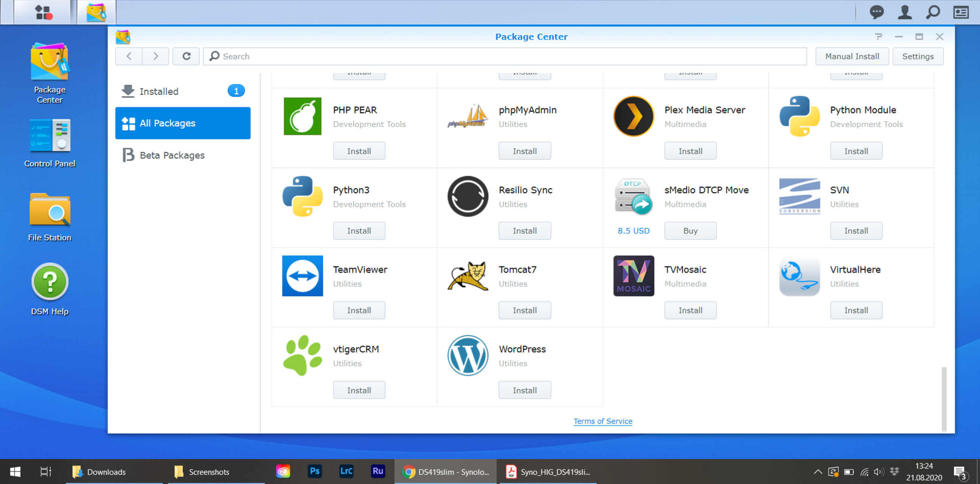Install VirtualHere package
Screen dimensions: 980x484
856,310
